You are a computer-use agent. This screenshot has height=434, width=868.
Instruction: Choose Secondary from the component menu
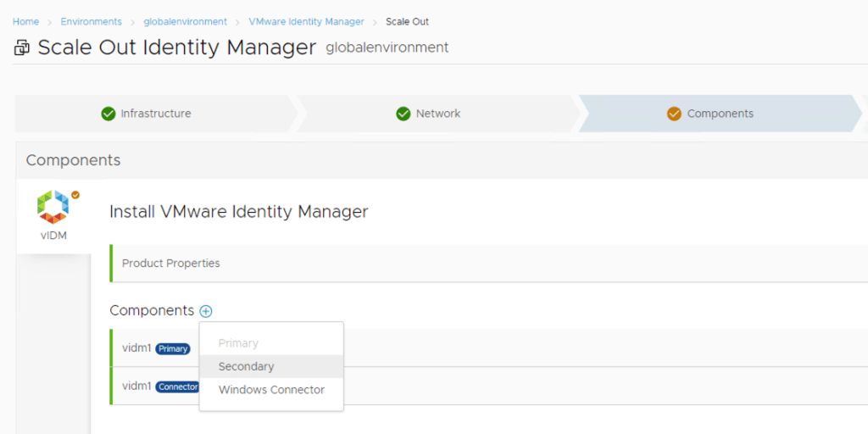point(246,366)
